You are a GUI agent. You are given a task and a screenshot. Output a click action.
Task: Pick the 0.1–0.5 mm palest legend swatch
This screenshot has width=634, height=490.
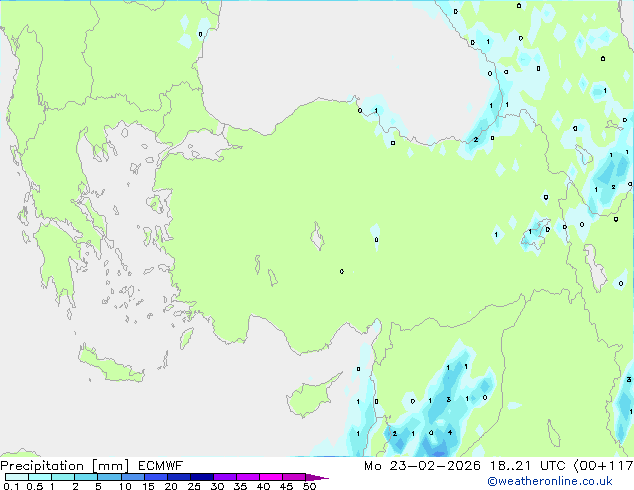click(17, 477)
